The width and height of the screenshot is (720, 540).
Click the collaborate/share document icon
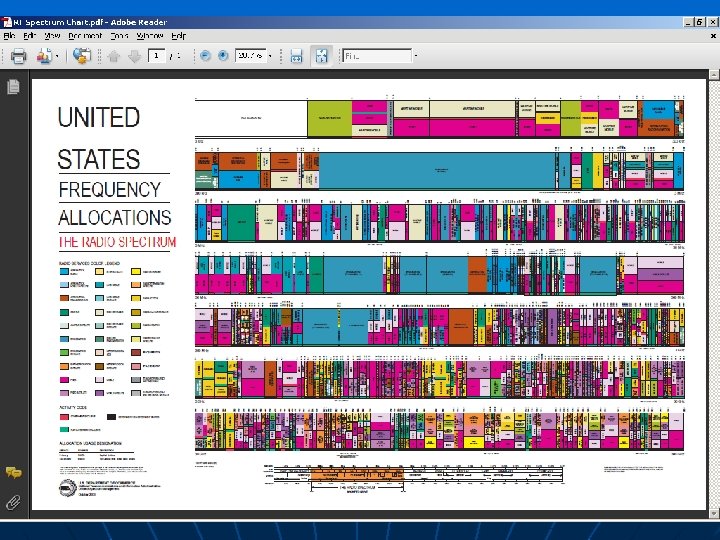tap(44, 56)
